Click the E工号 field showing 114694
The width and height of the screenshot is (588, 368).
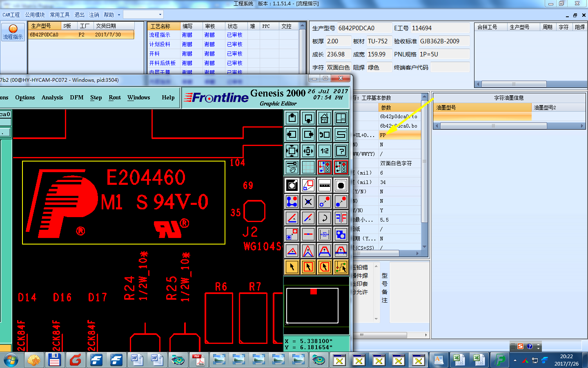(x=440, y=28)
